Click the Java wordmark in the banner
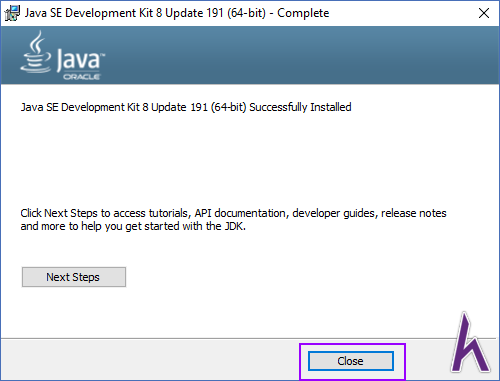Screen dimensions: 500x381 point(80,59)
